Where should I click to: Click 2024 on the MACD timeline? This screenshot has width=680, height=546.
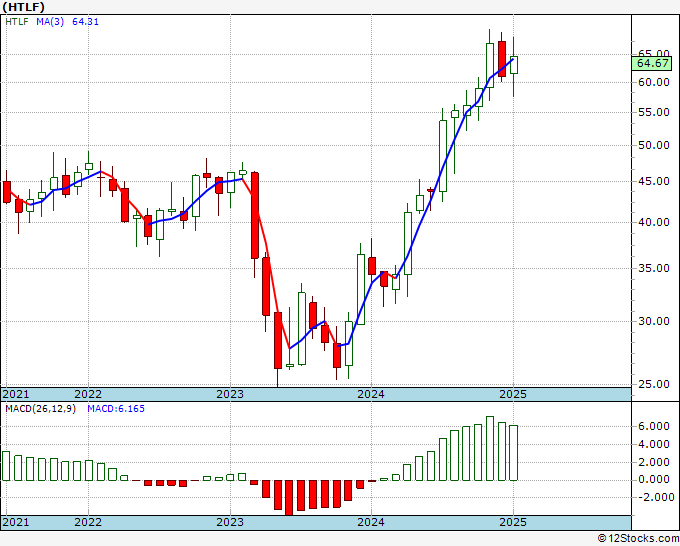click(x=371, y=522)
